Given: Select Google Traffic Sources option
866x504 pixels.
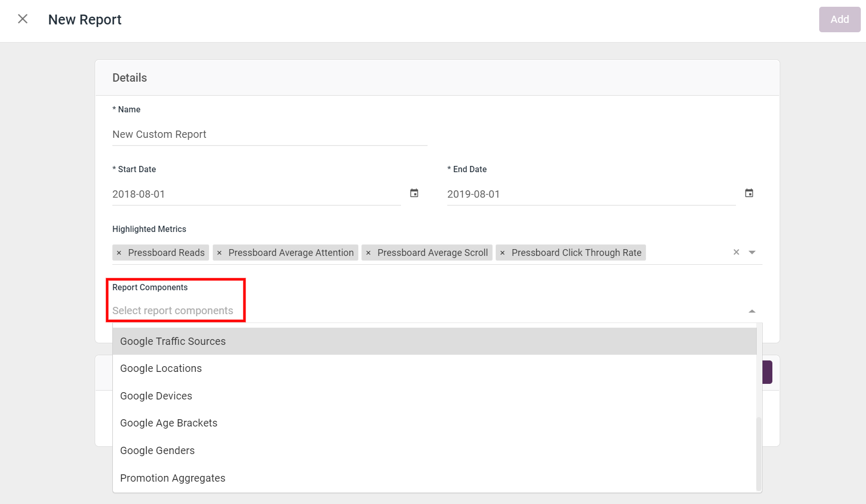Looking at the screenshot, I should coord(434,341).
